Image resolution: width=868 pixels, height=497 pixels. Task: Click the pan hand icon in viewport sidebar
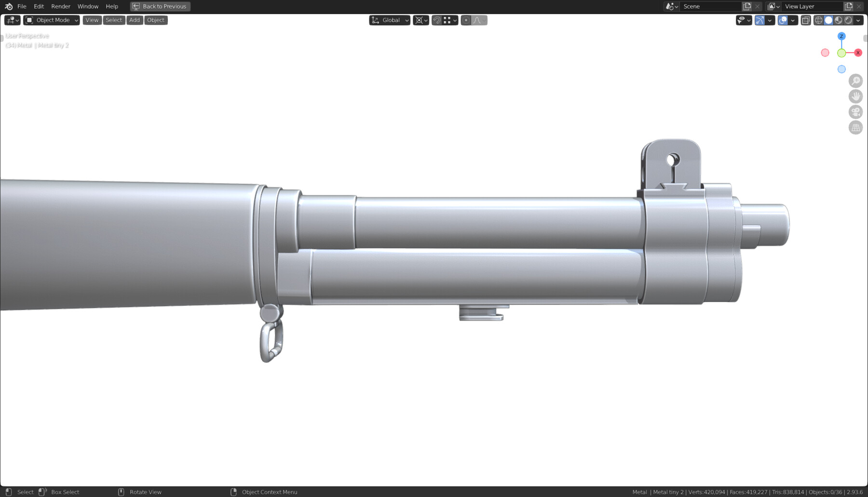(855, 96)
